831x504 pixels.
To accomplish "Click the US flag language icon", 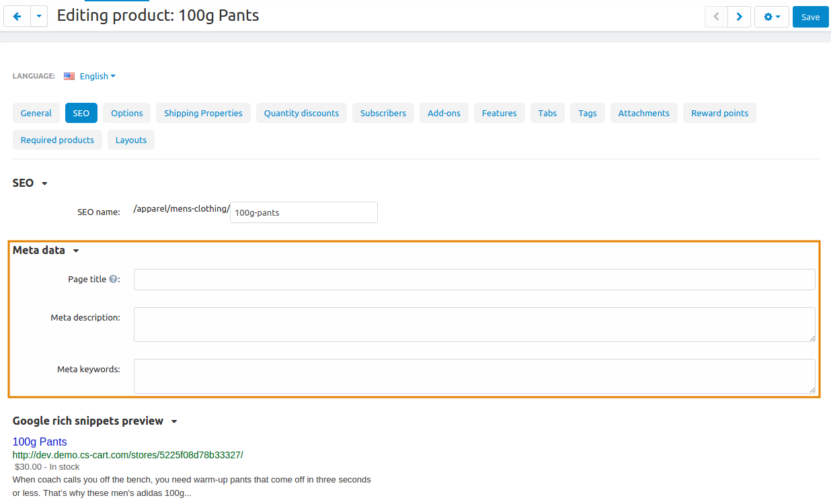I will (69, 76).
